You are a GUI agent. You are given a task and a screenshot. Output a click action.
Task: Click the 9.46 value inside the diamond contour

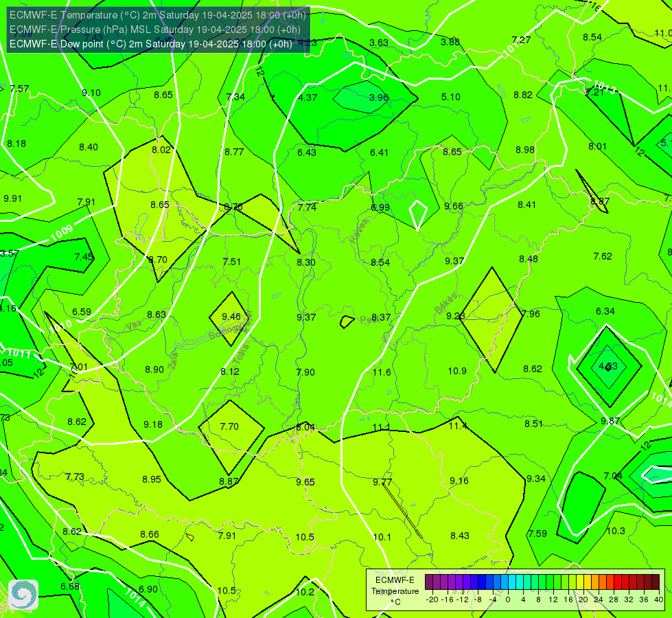tap(231, 317)
